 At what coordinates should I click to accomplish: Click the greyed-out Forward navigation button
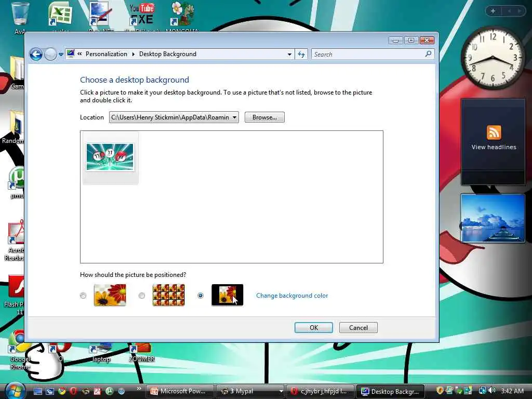[x=50, y=54]
